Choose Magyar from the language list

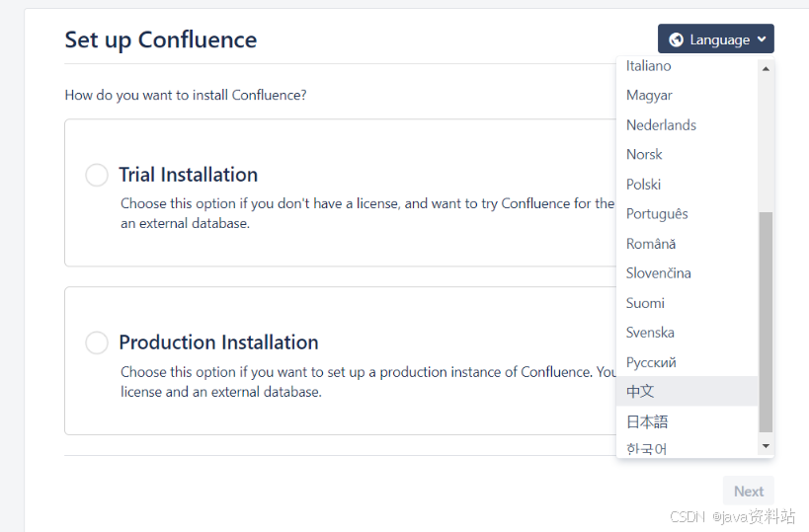[649, 96]
